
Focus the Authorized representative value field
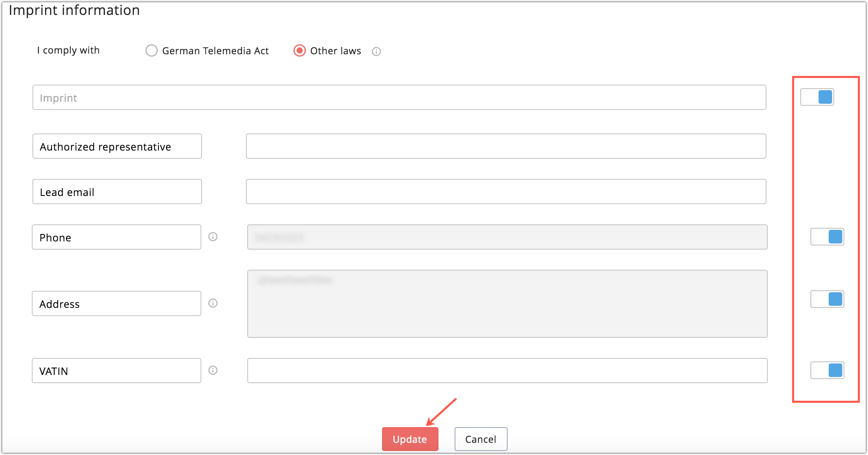pyautogui.click(x=506, y=146)
